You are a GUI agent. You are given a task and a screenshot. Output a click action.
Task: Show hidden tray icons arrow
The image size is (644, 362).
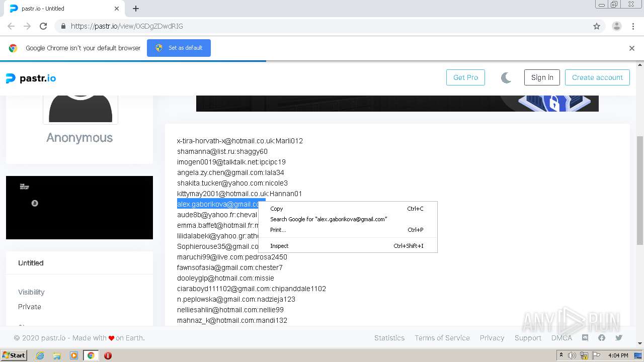click(561, 355)
